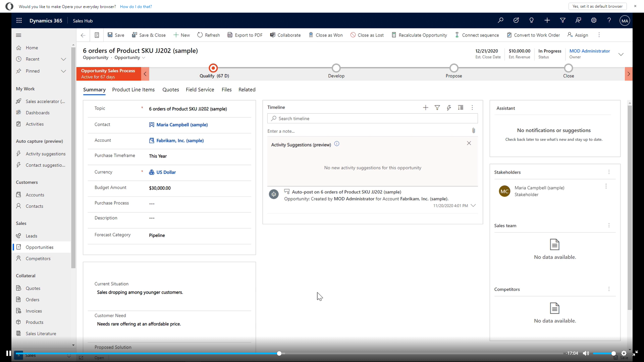Mute the video with speaker icon
Screen dimensions: 644x362
point(586,353)
